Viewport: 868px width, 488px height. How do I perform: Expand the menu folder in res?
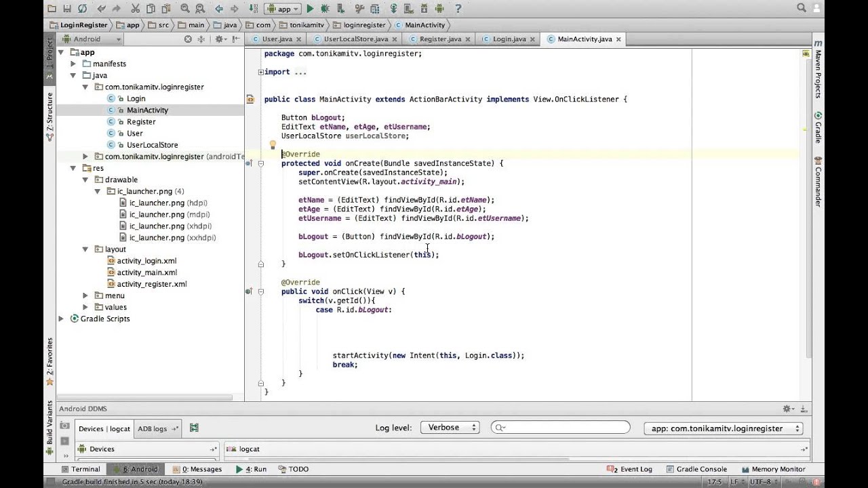(85, 296)
